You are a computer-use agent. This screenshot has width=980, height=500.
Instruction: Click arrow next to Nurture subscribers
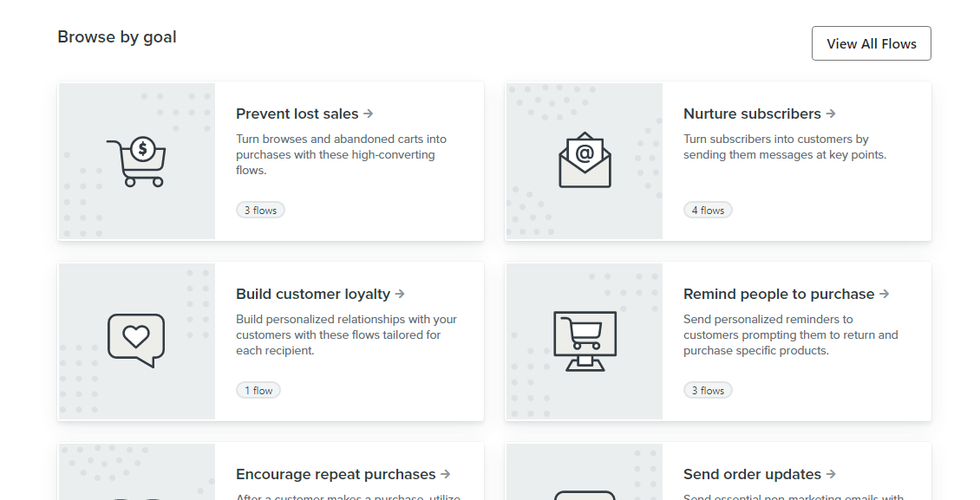click(831, 114)
